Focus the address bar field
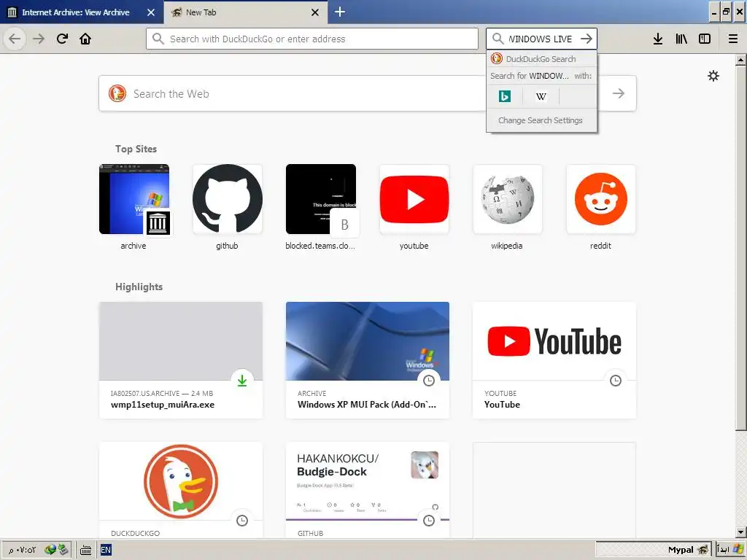 312,39
